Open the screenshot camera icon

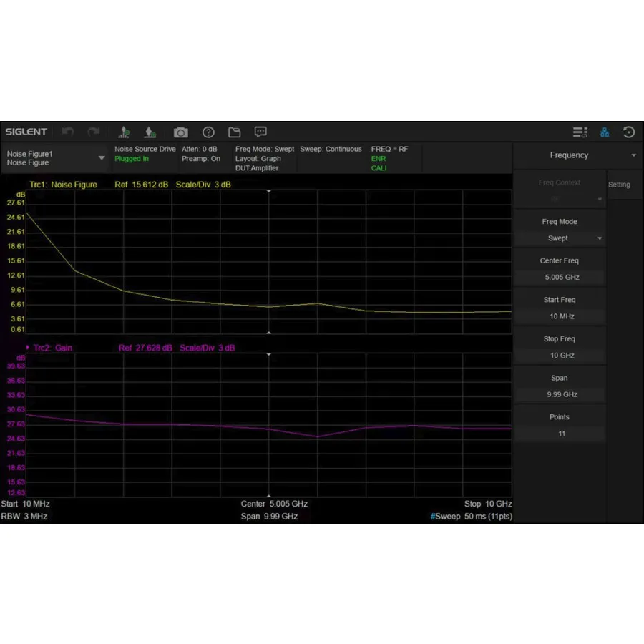click(180, 132)
